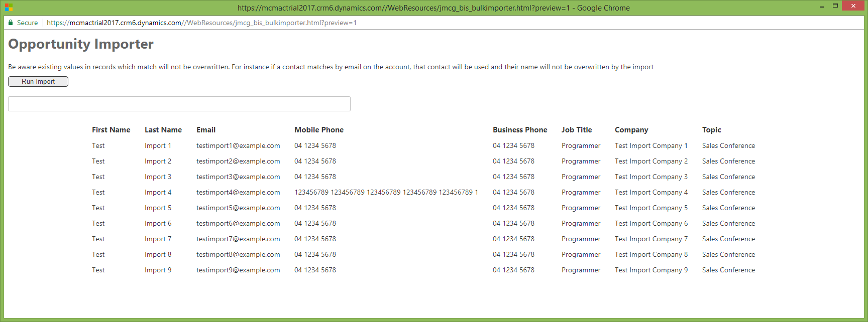Click the URL in the address bar
Screen dimensions: 868x322
point(201,23)
